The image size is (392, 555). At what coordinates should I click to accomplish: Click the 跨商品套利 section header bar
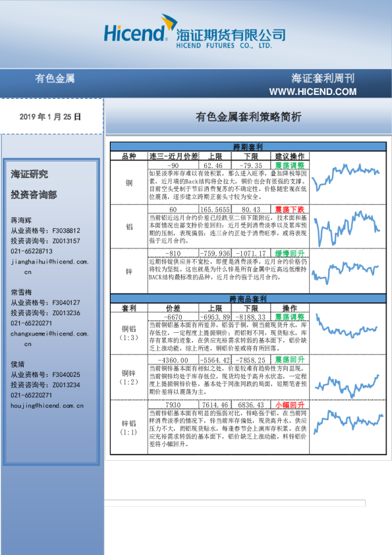[x=248, y=299]
